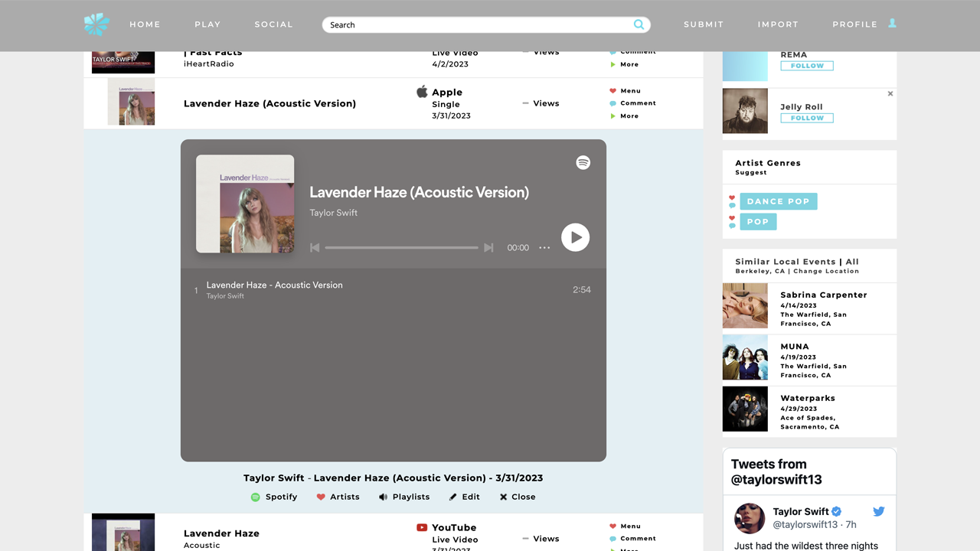Comment on POP genre

pyautogui.click(x=732, y=226)
